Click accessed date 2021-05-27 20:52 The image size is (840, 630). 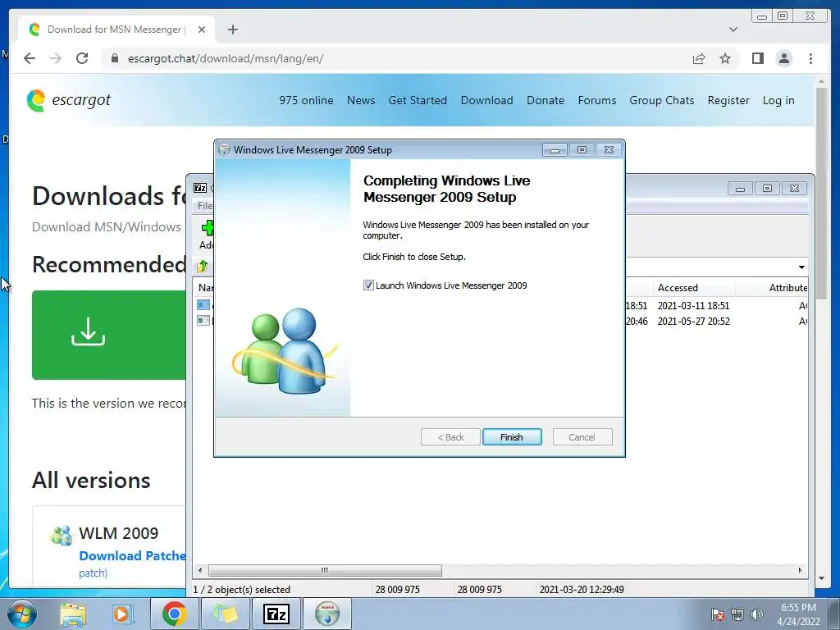pos(693,322)
